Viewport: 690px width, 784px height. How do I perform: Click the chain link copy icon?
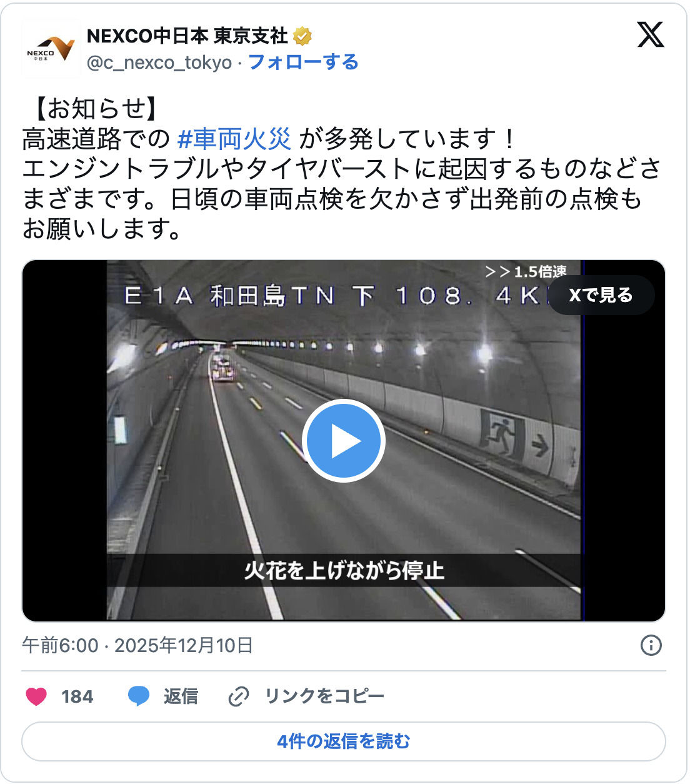(x=239, y=696)
